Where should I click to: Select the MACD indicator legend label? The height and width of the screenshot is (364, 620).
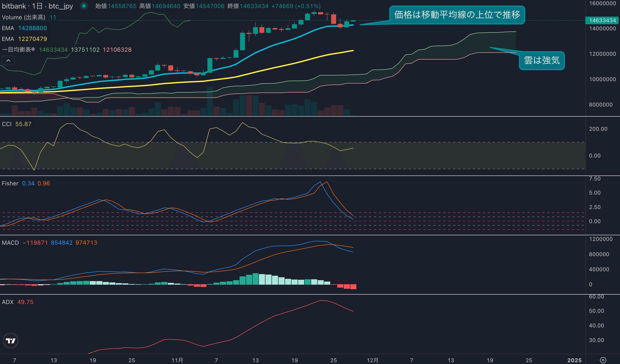[x=10, y=243]
